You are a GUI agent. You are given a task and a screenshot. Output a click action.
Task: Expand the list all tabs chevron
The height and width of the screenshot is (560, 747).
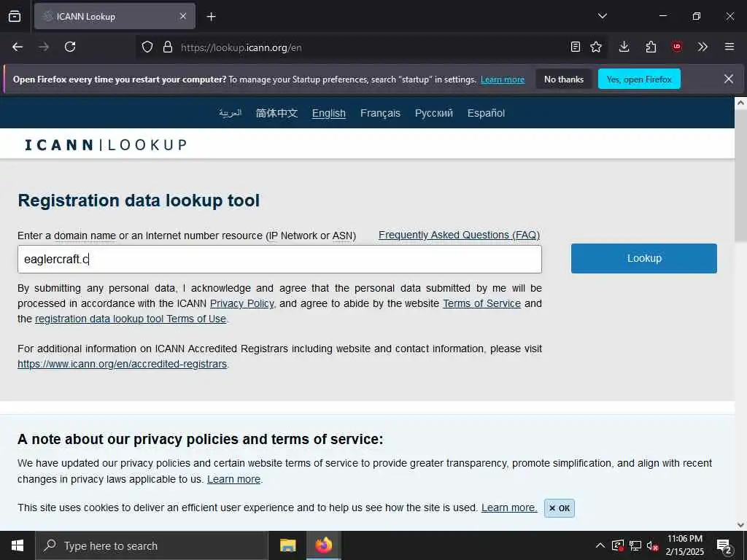click(602, 16)
